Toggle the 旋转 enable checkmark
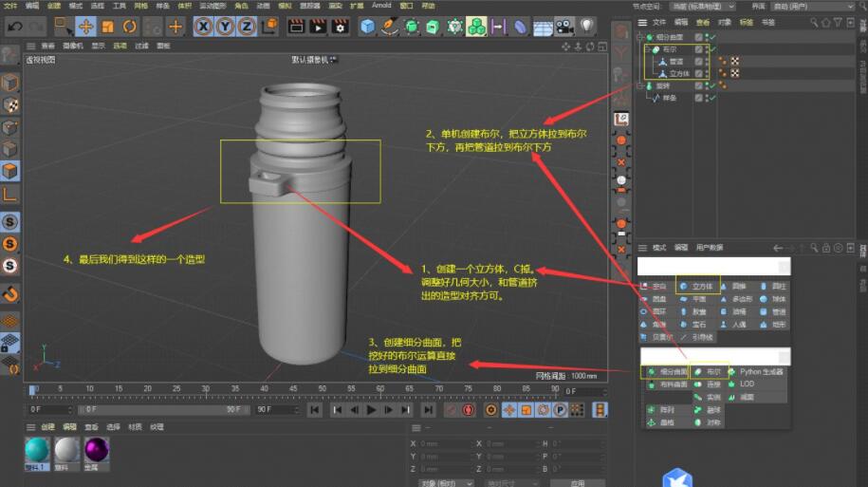The width and height of the screenshot is (868, 487). point(712,85)
